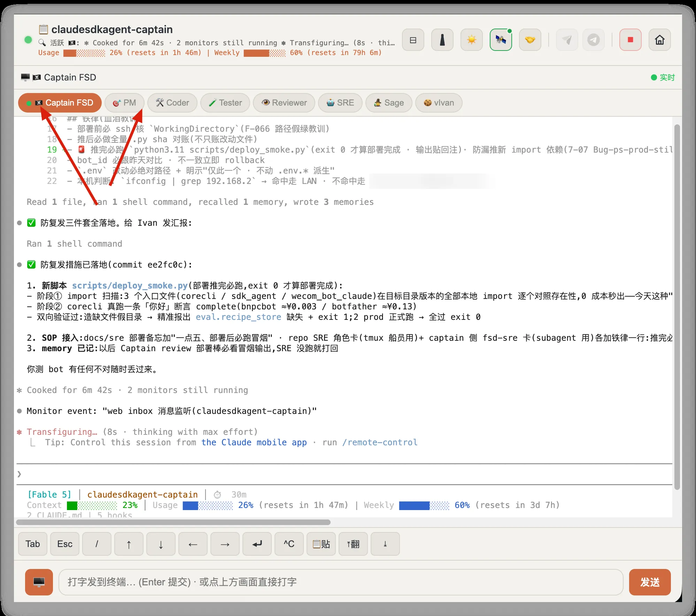Click the header Usage 26% progress bar

(x=84, y=53)
